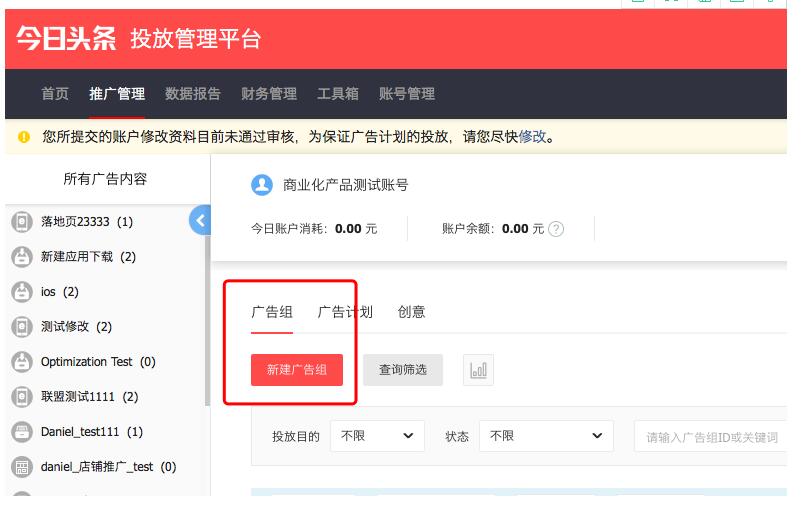804x506 pixels.
Task: Click the 新建广告组 button
Action: click(297, 370)
